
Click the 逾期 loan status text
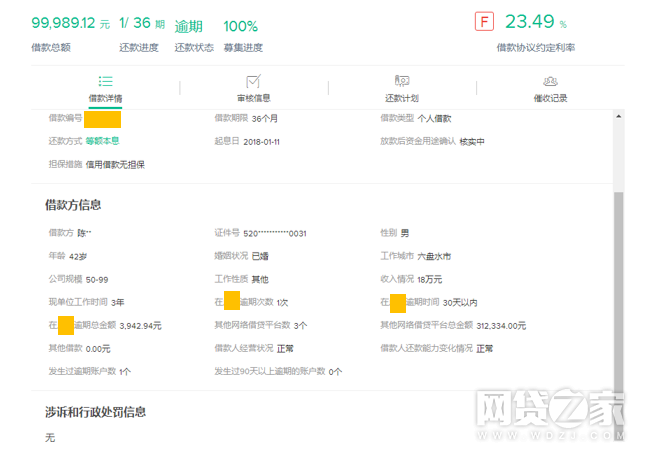pyautogui.click(x=189, y=25)
